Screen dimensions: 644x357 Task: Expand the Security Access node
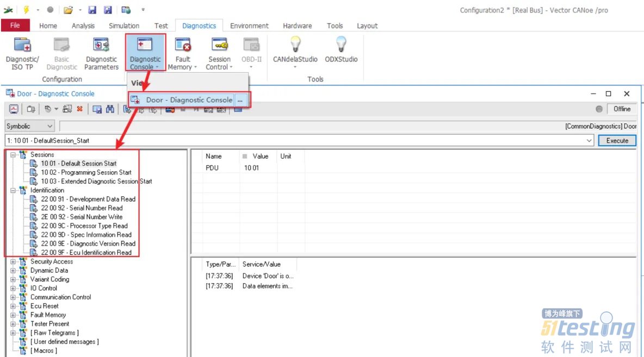click(x=13, y=261)
